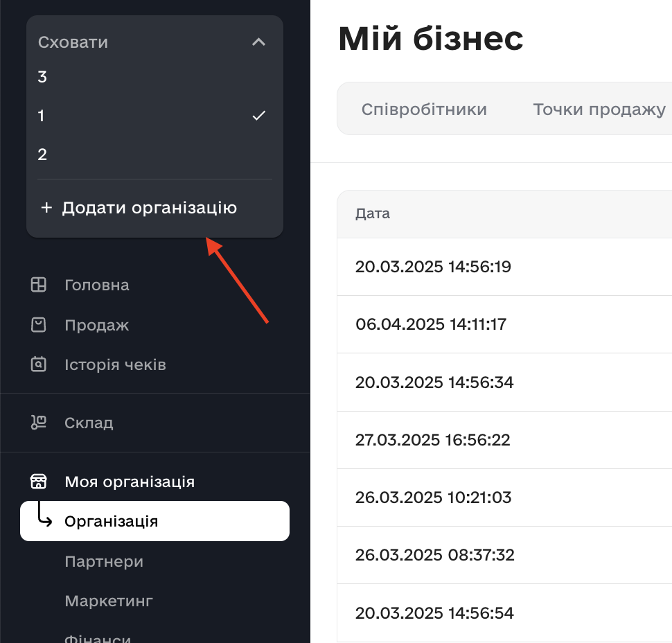Image resolution: width=672 pixels, height=643 pixels.
Task: Click the Склад warehouse icon
Action: point(39,423)
